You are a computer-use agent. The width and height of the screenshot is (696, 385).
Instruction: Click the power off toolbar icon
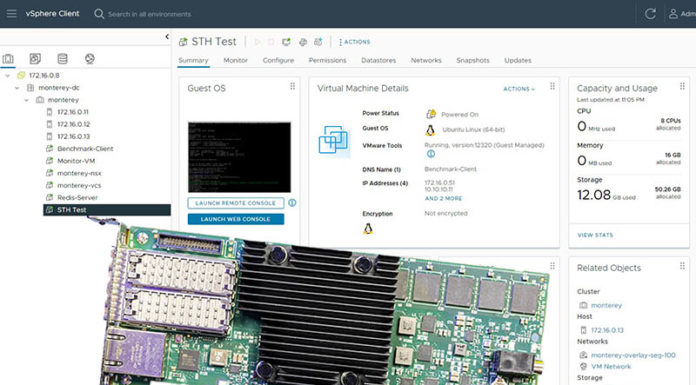point(271,42)
